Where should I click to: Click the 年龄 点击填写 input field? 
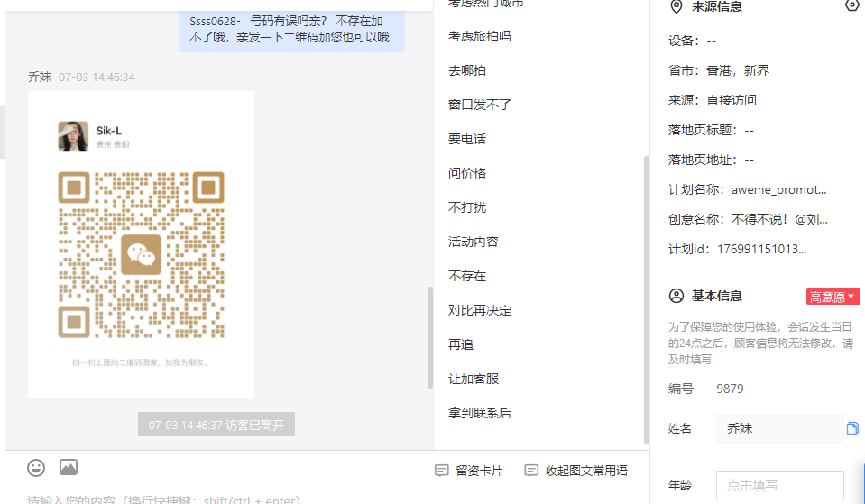780,485
